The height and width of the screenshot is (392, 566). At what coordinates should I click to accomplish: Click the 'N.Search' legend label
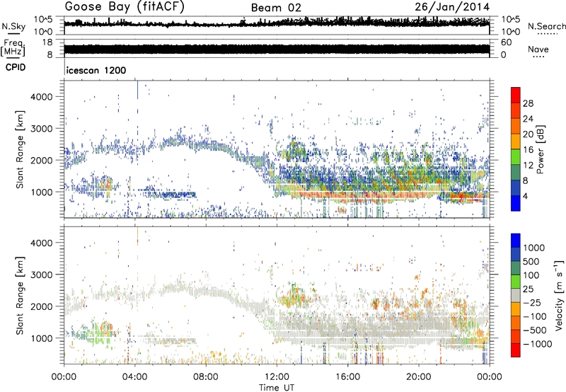[546, 26]
